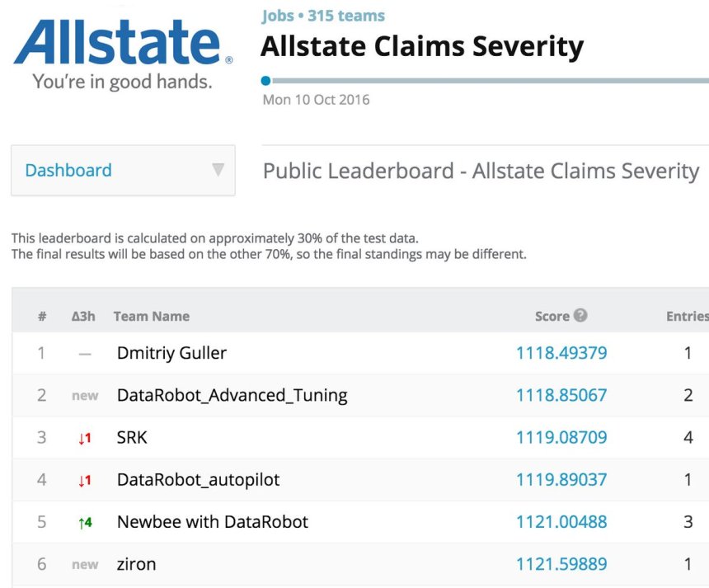This screenshot has height=588, width=709.
Task: Click the Team Name column header
Action: [x=151, y=316]
